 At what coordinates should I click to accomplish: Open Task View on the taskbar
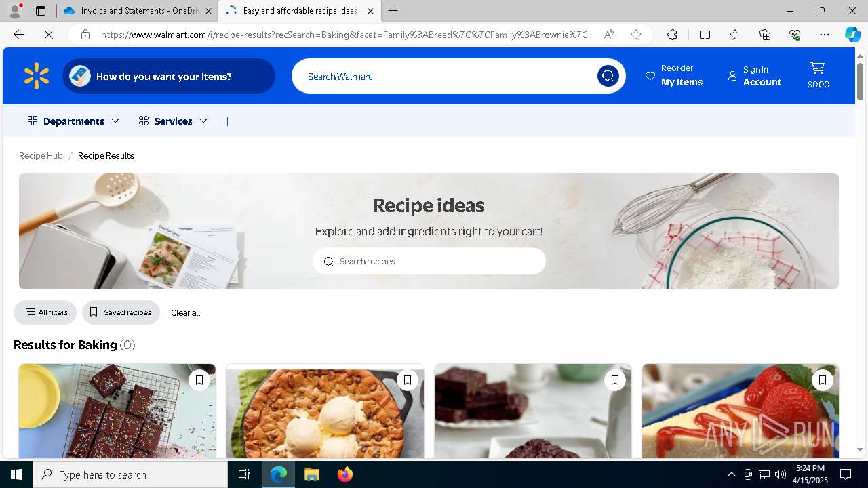244,474
